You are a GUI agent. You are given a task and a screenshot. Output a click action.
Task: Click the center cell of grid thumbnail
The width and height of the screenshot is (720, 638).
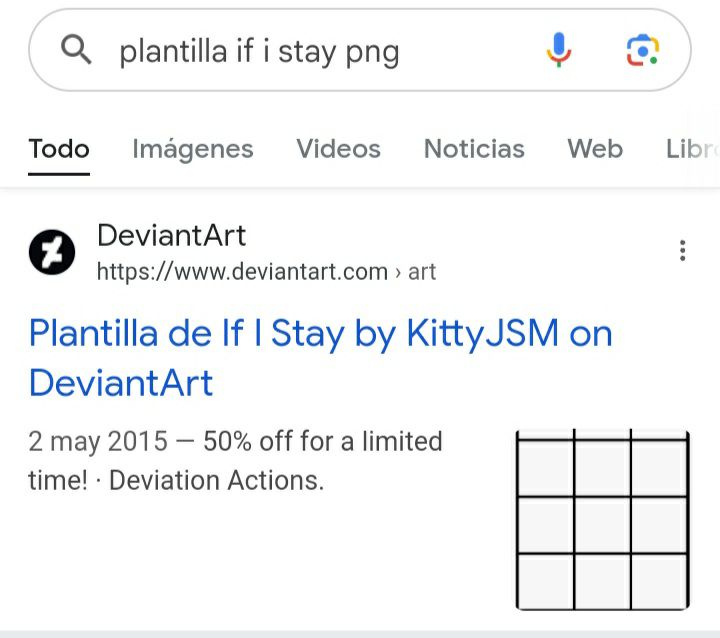click(602, 525)
